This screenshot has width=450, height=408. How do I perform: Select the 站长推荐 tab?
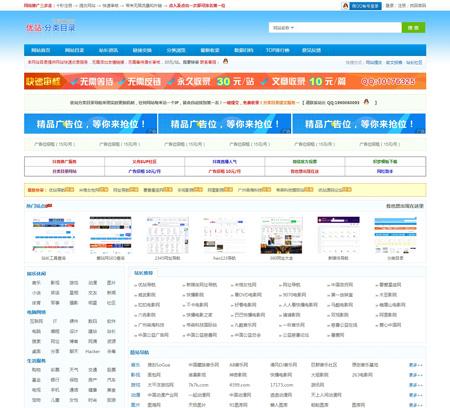(143, 273)
